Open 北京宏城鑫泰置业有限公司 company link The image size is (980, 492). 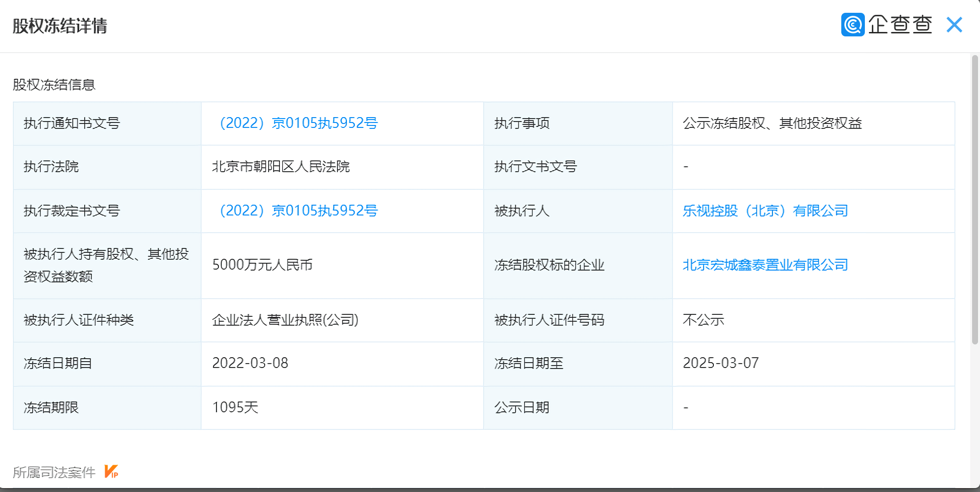(x=766, y=265)
